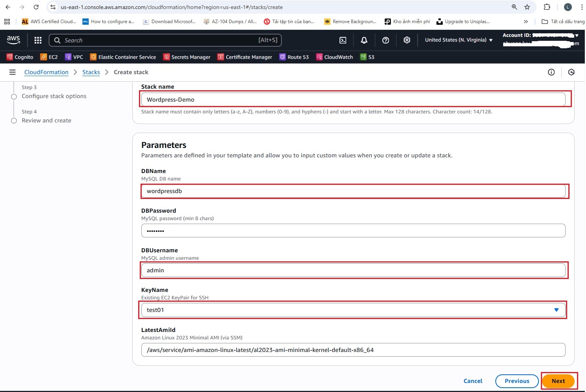
Task: Click the Cancel button
Action: click(x=473, y=381)
